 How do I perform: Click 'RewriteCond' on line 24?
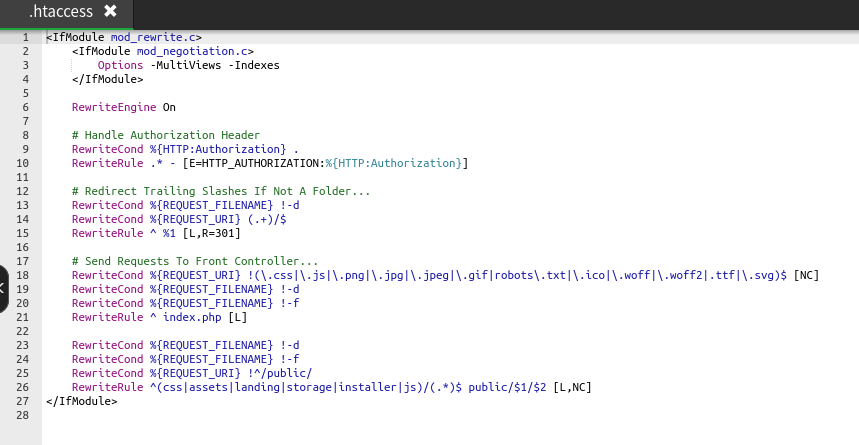coord(107,360)
